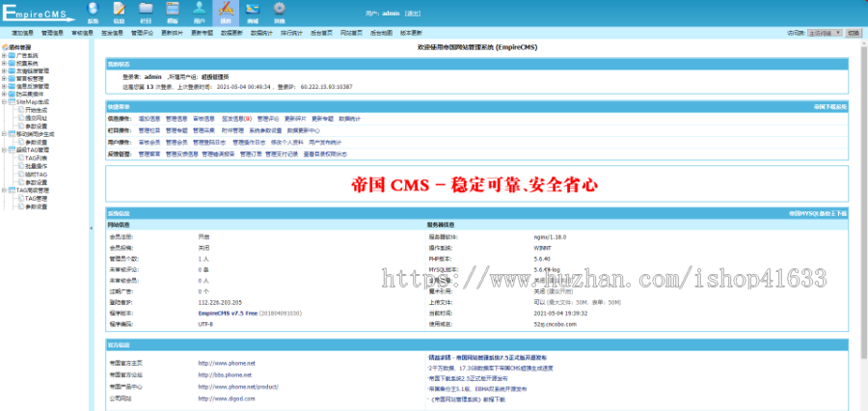Expand the 信息反馈管理 tree node
Viewport: 868px width, 411px height.
click(x=5, y=87)
